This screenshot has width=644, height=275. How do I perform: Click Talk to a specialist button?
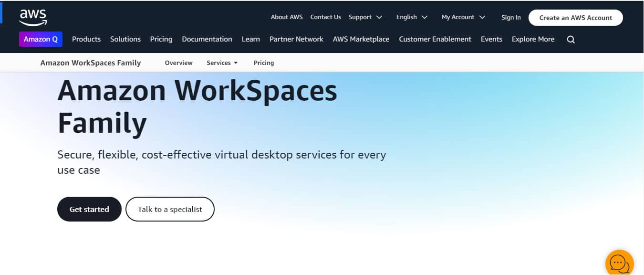pyautogui.click(x=170, y=209)
